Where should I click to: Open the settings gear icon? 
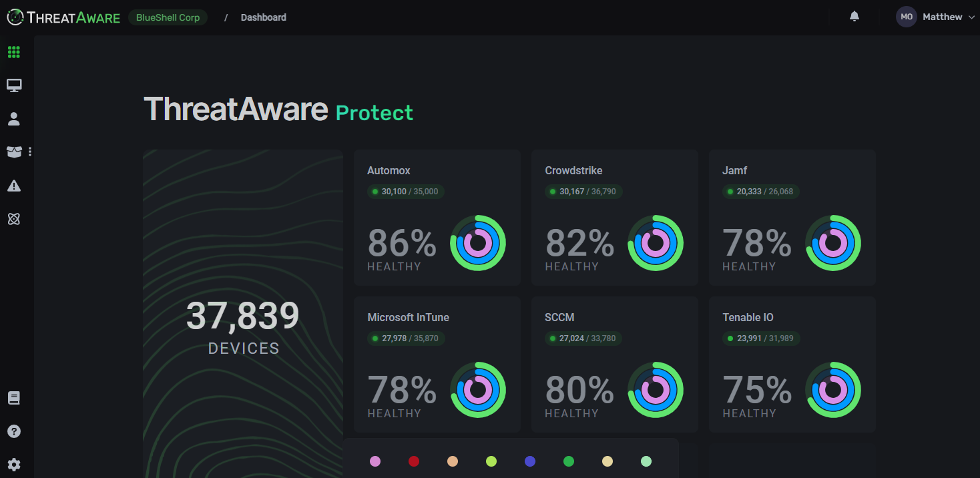click(x=14, y=465)
